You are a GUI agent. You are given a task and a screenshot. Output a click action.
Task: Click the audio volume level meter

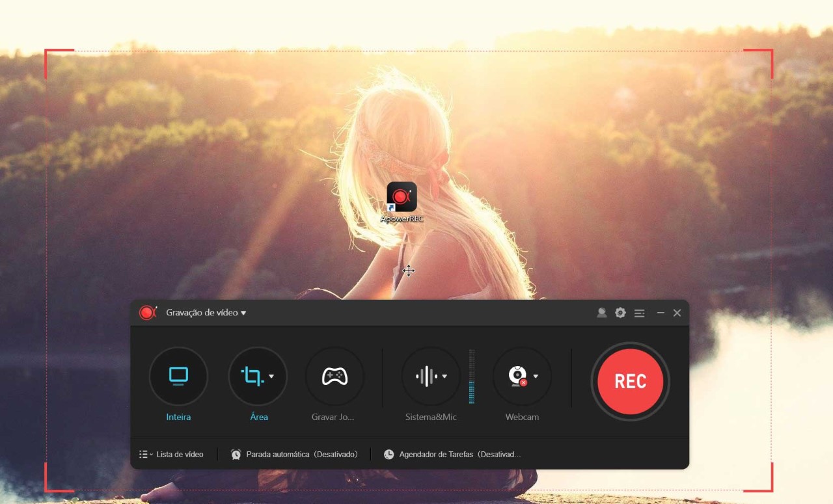(x=472, y=377)
